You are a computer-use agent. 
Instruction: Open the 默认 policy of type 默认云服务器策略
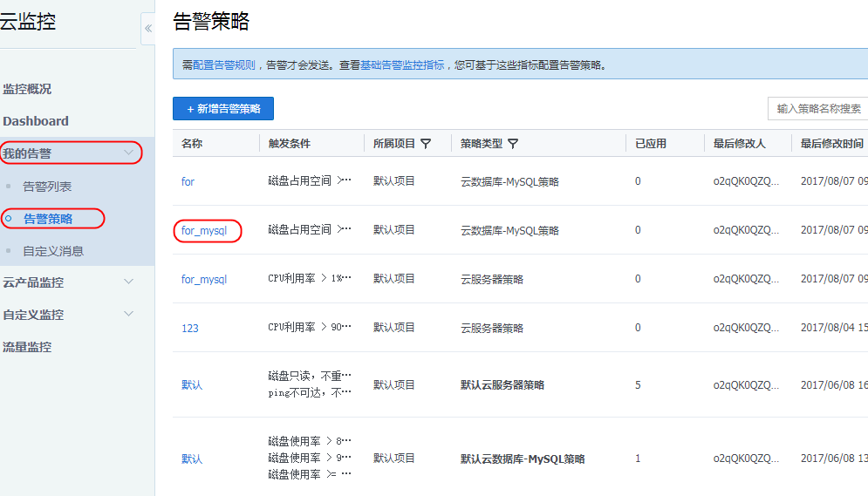click(x=192, y=384)
